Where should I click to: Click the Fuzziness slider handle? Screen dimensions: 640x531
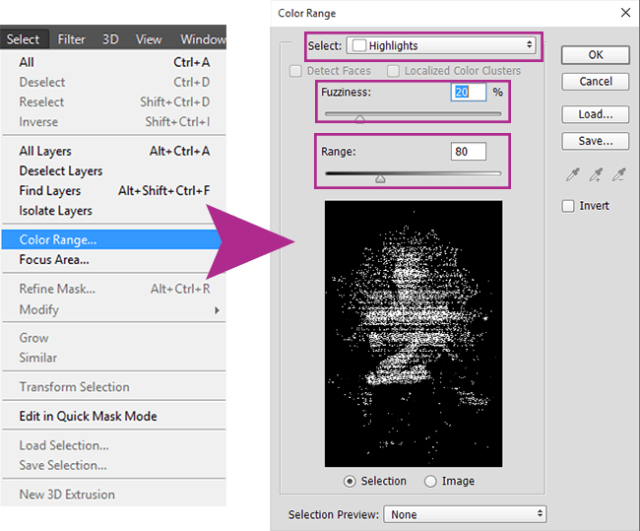(x=359, y=118)
